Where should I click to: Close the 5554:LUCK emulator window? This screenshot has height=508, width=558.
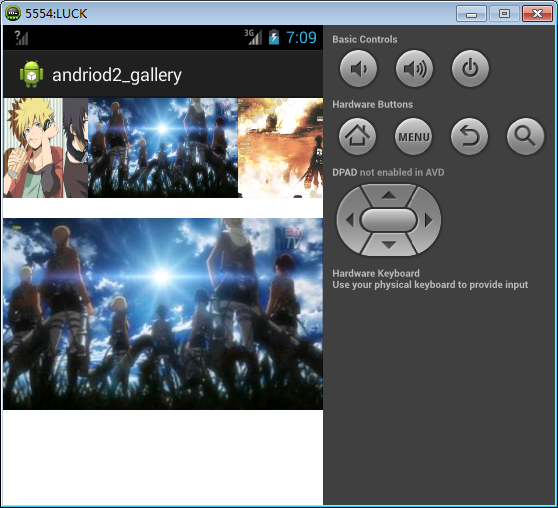(537, 14)
